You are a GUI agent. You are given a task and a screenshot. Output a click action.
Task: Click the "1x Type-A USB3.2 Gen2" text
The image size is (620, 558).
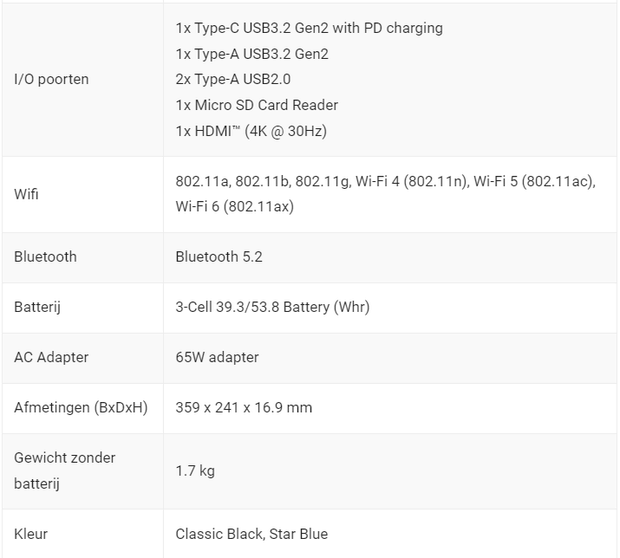(x=265, y=53)
